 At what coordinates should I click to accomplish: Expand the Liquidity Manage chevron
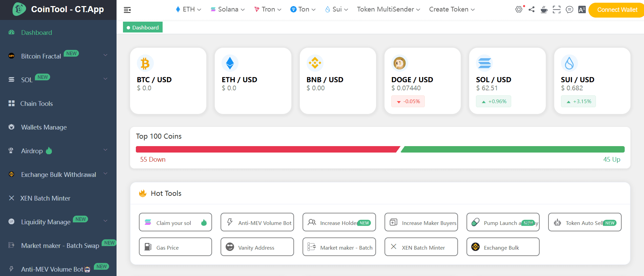pyautogui.click(x=105, y=221)
